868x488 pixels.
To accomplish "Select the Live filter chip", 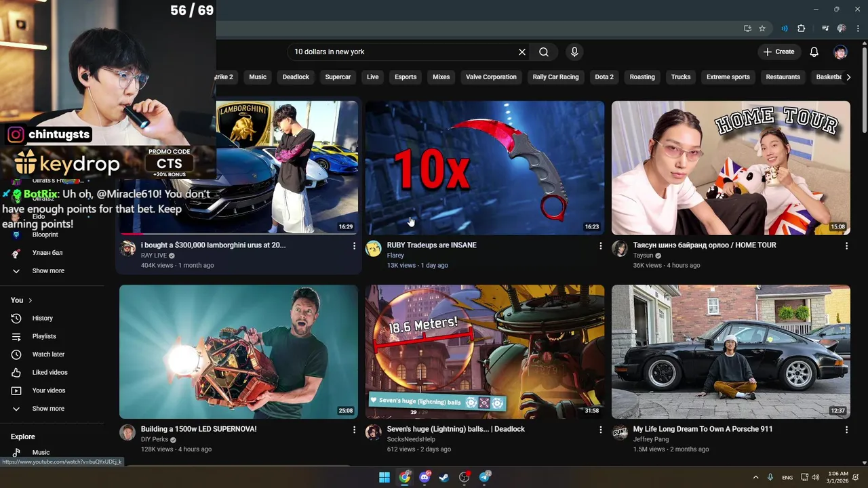I will pos(373,77).
